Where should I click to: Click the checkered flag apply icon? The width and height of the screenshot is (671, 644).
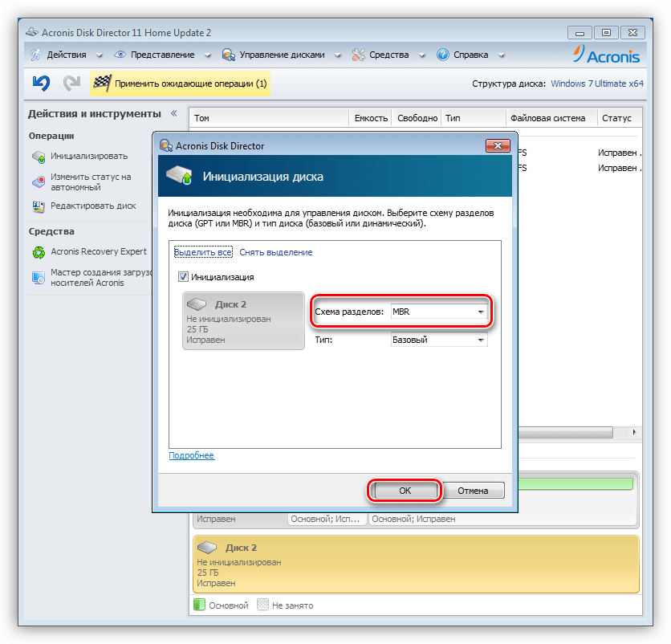[102, 83]
